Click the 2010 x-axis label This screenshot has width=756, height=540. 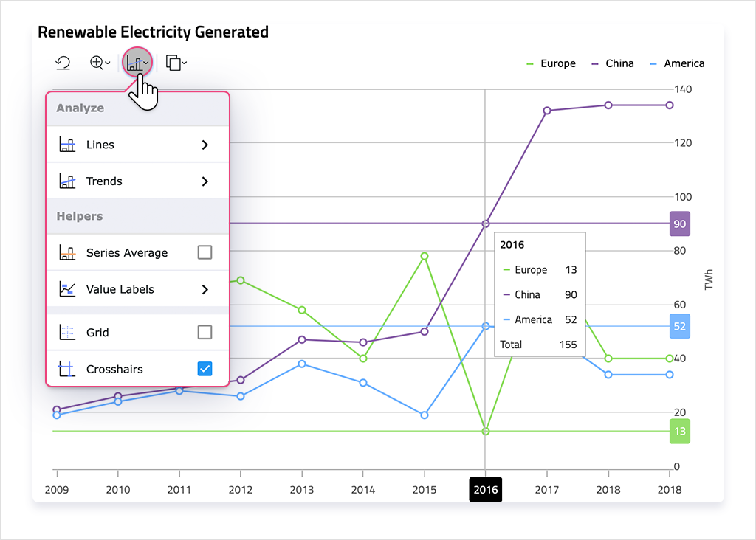(x=118, y=490)
